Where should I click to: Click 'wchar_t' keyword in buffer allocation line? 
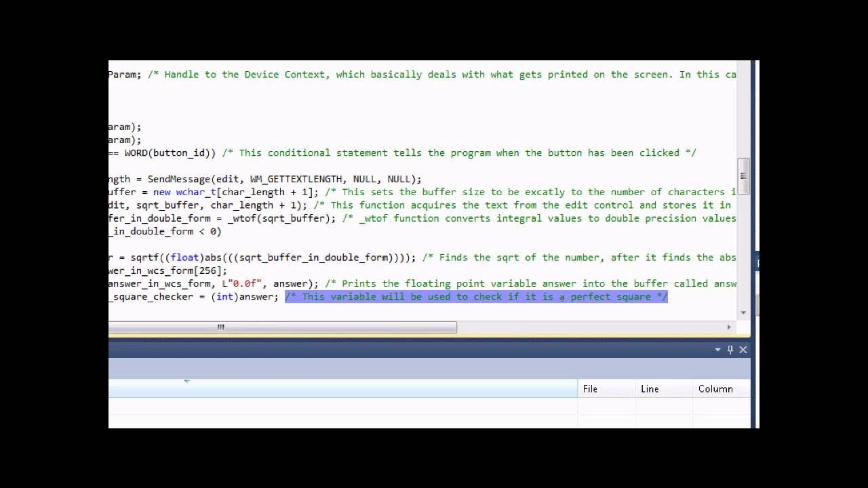pyautogui.click(x=196, y=192)
